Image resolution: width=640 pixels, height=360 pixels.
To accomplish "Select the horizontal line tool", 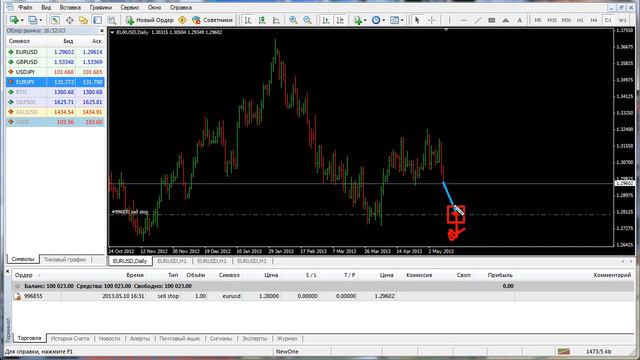I will [x=464, y=20].
